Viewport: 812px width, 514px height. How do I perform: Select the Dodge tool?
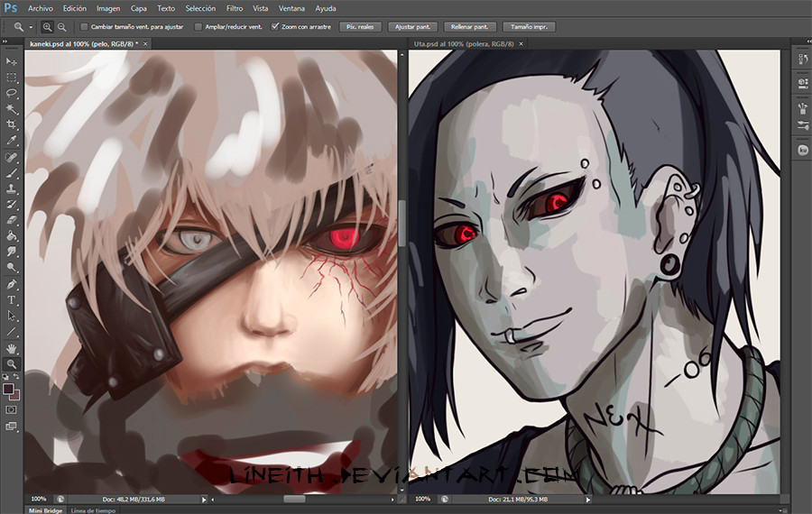point(12,267)
